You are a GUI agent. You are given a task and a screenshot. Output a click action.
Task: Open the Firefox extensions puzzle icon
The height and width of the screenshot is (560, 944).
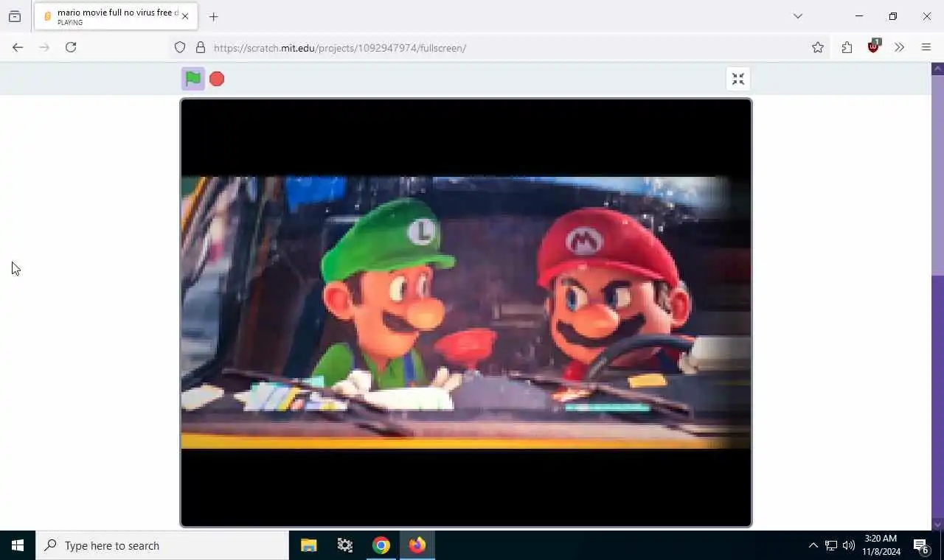click(847, 47)
